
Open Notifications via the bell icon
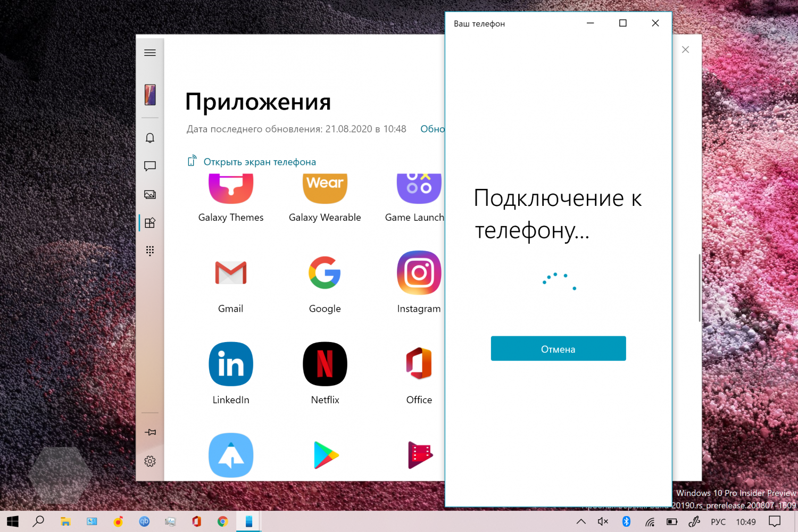tap(150, 138)
